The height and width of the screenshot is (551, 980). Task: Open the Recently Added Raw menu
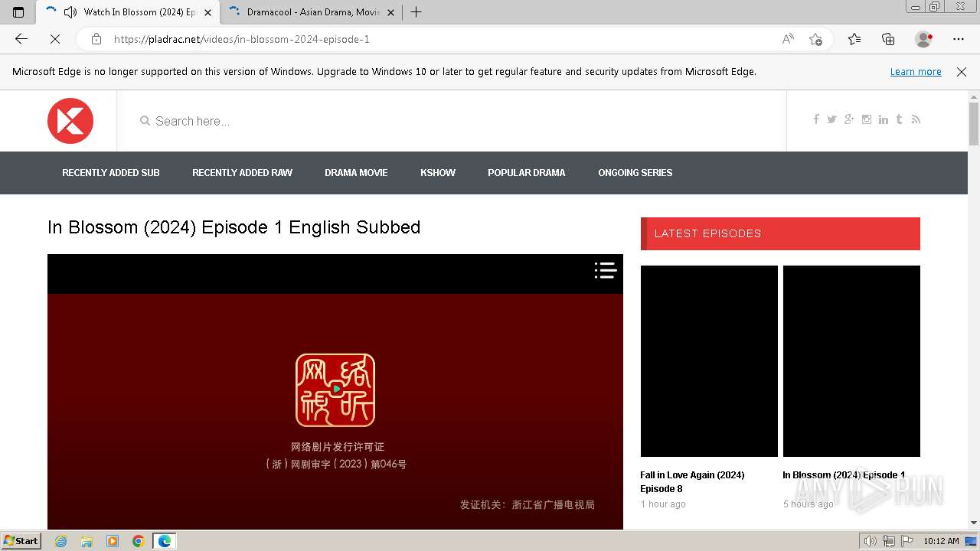pyautogui.click(x=242, y=173)
